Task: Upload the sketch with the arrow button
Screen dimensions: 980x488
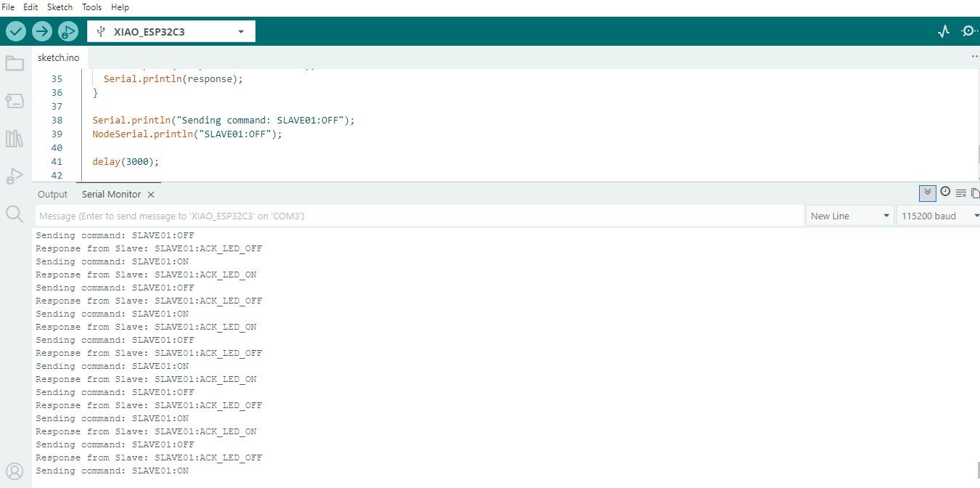Action: [x=42, y=31]
